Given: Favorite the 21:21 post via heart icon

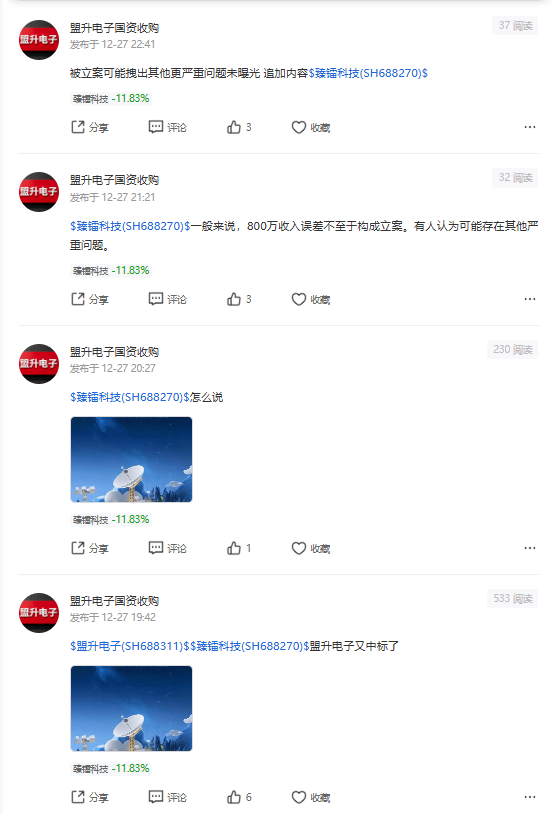Looking at the screenshot, I should coord(310,300).
